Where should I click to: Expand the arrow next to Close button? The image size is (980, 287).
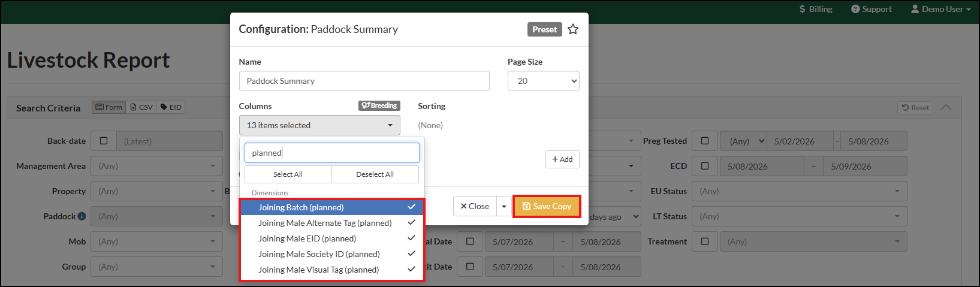pyautogui.click(x=504, y=206)
